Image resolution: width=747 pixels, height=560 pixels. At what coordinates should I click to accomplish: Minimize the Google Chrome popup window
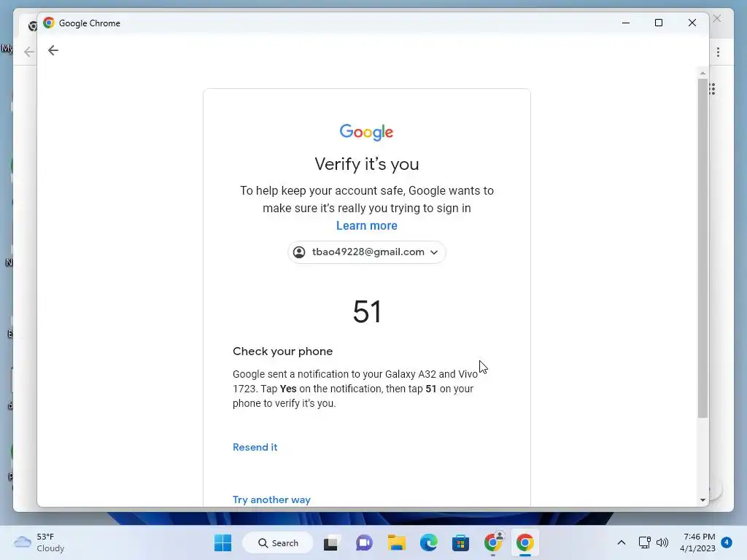pos(625,23)
